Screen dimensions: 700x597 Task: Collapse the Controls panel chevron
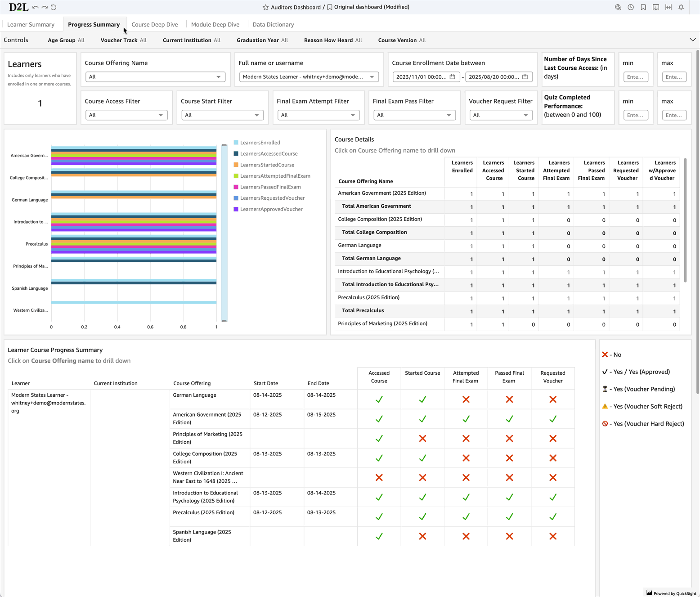tap(692, 40)
